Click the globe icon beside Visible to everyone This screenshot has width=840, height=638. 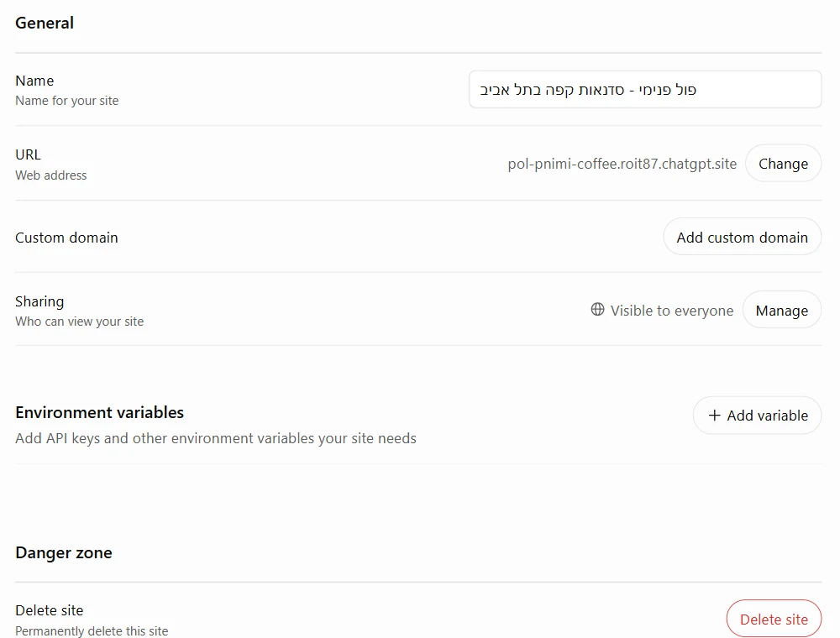click(597, 310)
